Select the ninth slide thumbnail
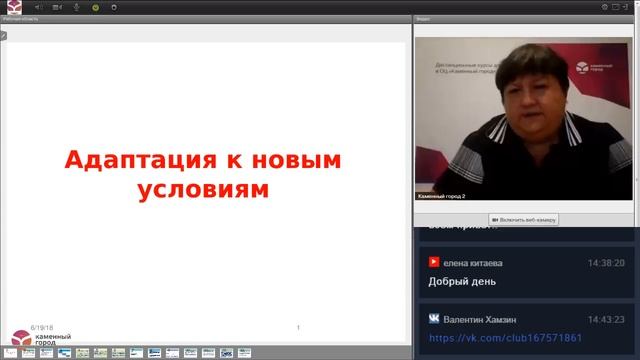Screen dimensions: 640x360 coord(154,353)
